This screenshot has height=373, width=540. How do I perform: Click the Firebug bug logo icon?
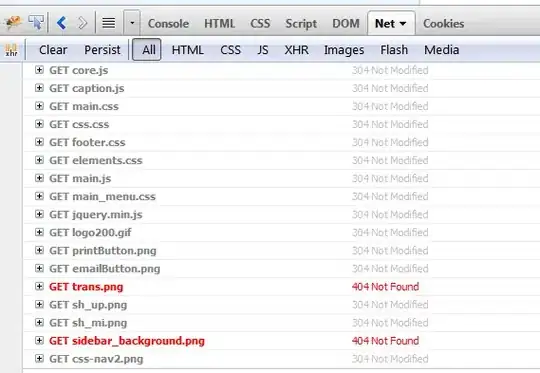click(13, 23)
